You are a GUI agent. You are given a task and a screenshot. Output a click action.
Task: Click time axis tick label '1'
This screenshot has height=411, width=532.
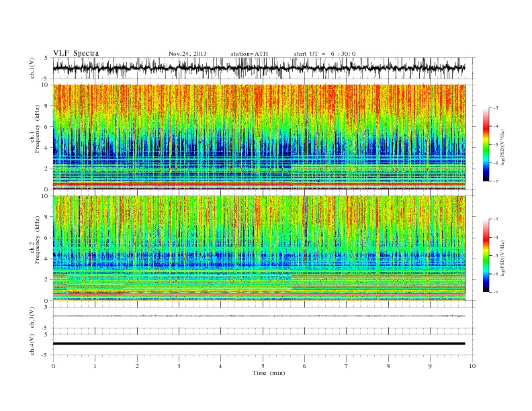(95, 366)
